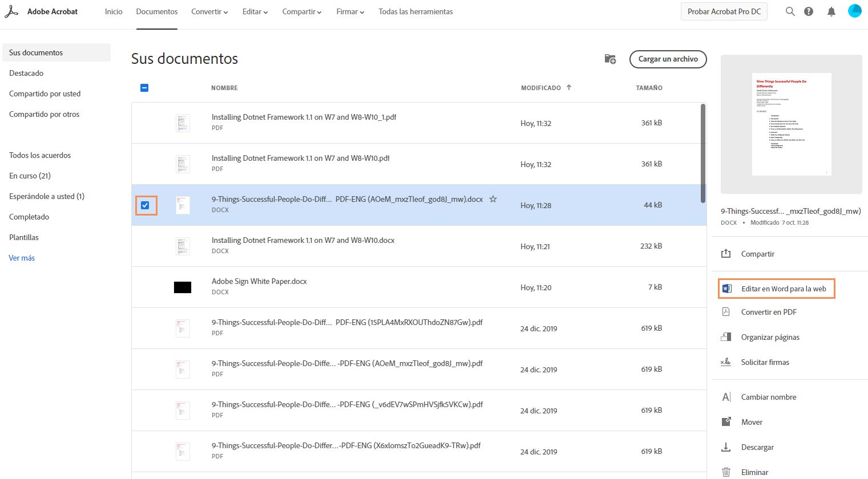This screenshot has width=868, height=479.
Task: Select Destacado in sidebar
Action: click(x=26, y=73)
